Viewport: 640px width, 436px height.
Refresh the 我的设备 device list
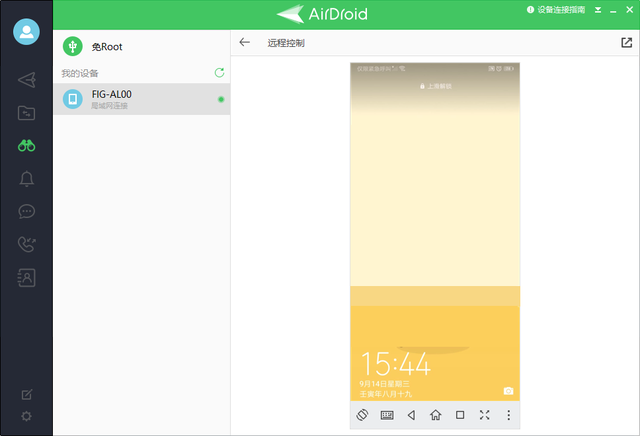(220, 73)
